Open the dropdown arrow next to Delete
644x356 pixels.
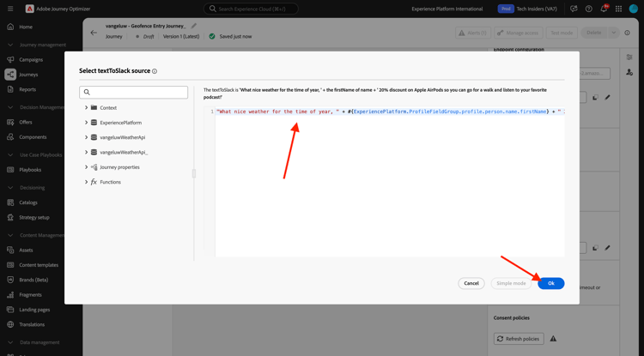click(614, 33)
